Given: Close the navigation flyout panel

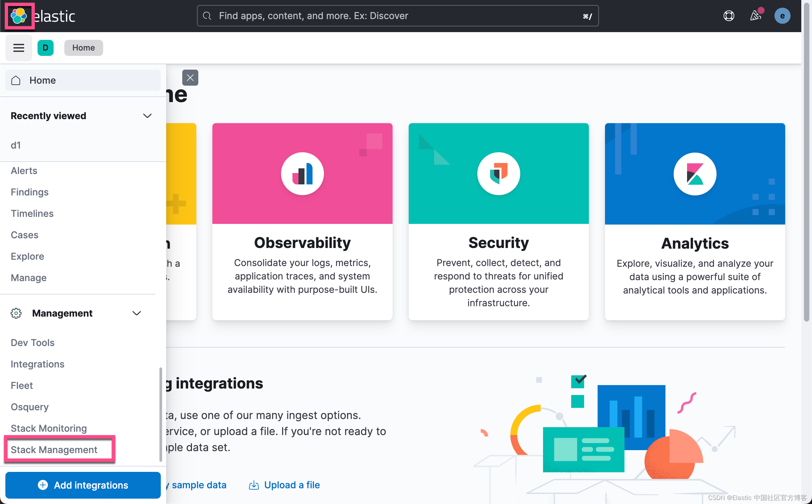Looking at the screenshot, I should point(190,77).
